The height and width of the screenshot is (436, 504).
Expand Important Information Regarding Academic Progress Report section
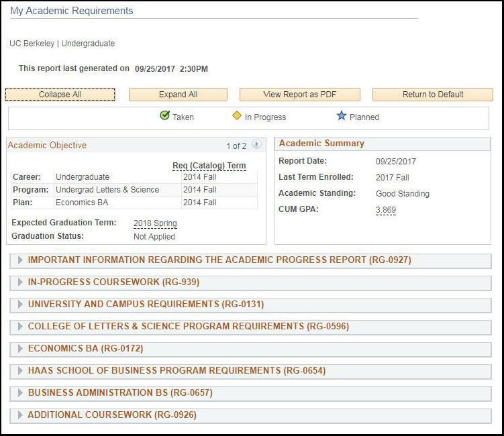[x=250, y=261]
